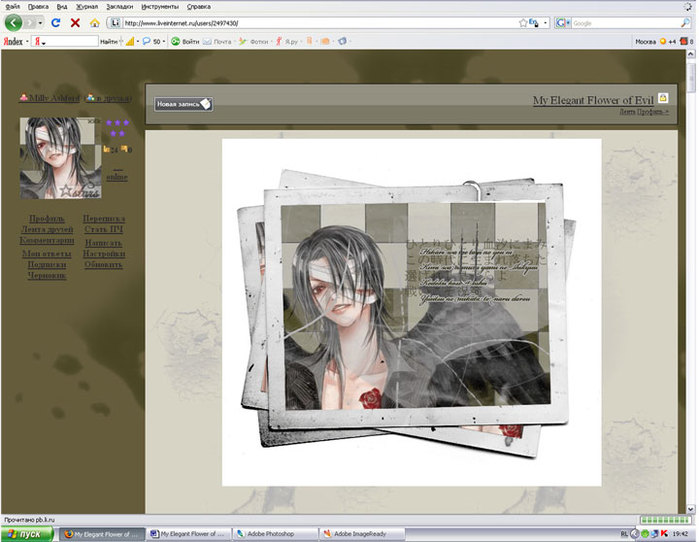Click the blue comments bubble icon
699x542 pixels.
pyautogui.click(x=146, y=41)
